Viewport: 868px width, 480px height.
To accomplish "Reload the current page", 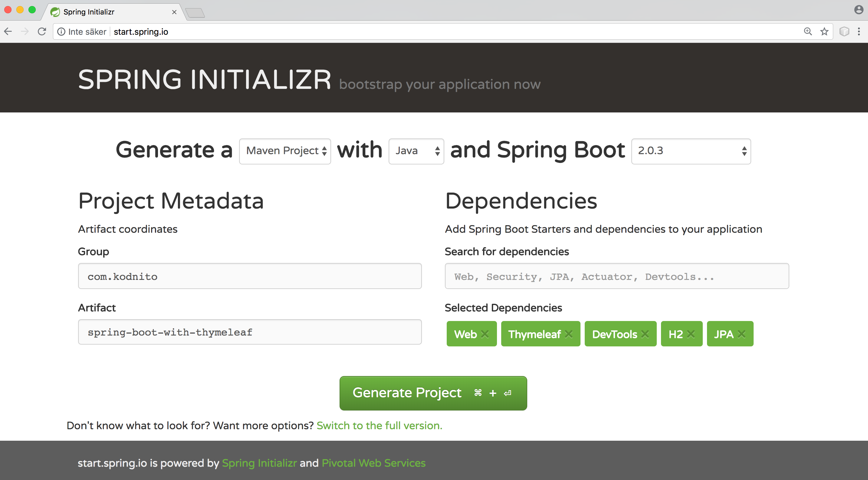I will point(42,31).
